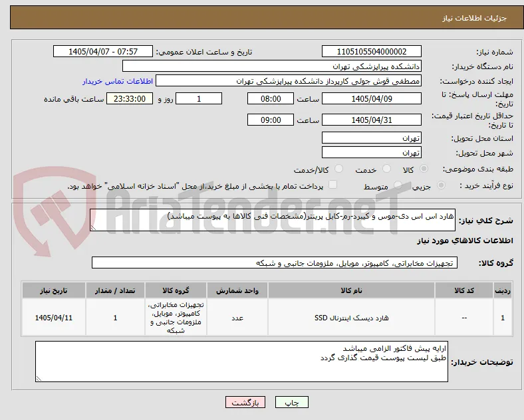Click the جزئیات اطلاعات نیاز header title
The height and width of the screenshot is (420, 524).
coord(475,18)
